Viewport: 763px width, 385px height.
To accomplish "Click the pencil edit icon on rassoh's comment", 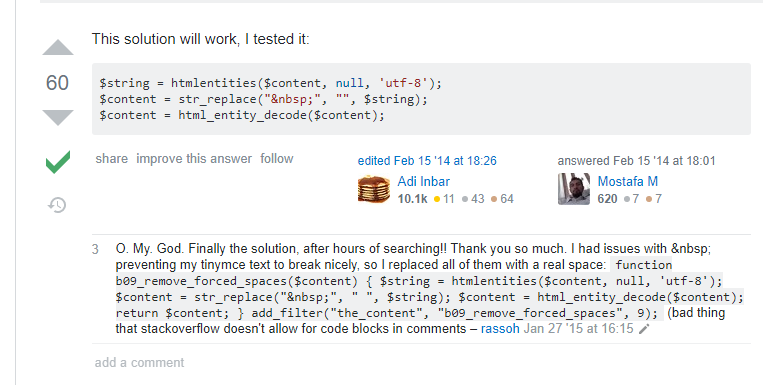I will coord(644,329).
